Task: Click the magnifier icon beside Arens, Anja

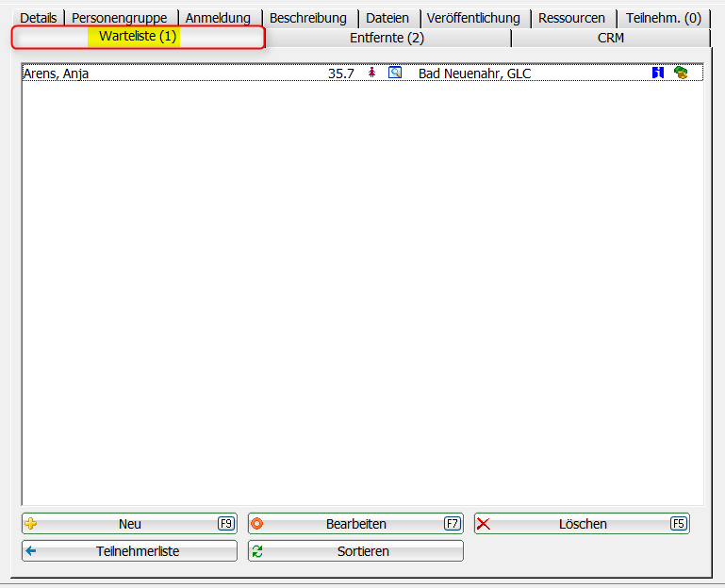Action: [x=395, y=73]
